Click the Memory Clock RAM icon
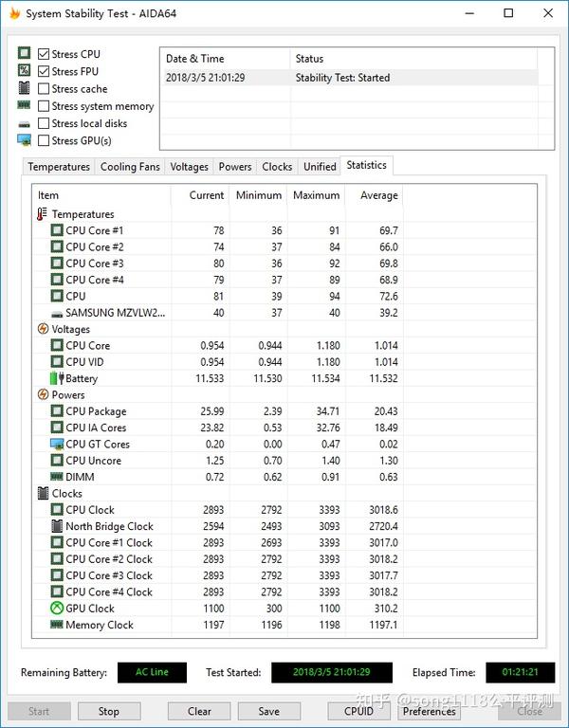The image size is (569, 728). click(57, 625)
